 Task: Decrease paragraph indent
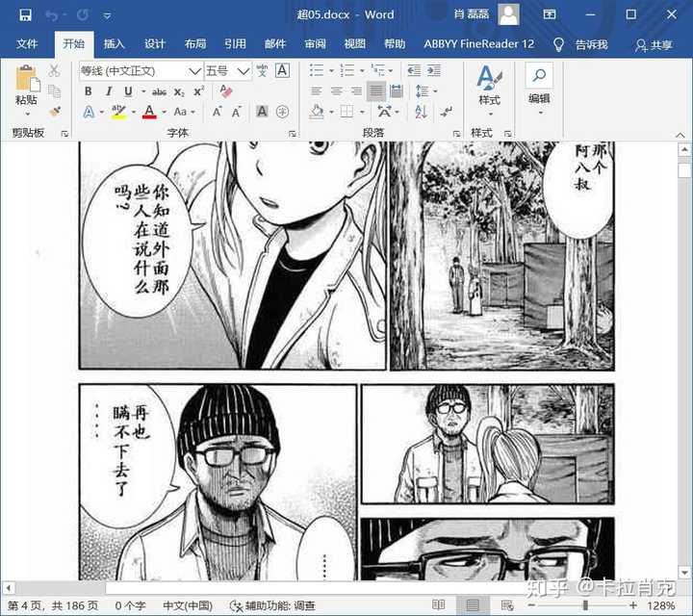pos(414,70)
